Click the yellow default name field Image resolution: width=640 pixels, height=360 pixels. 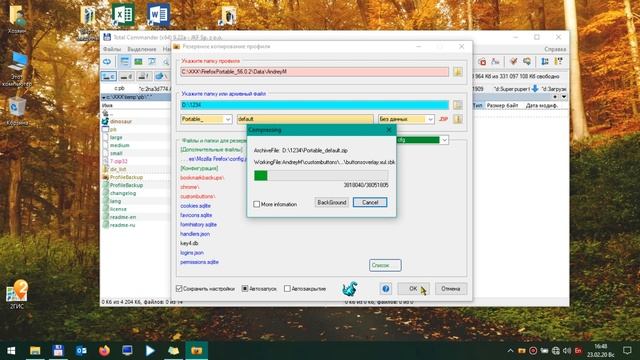click(x=305, y=119)
